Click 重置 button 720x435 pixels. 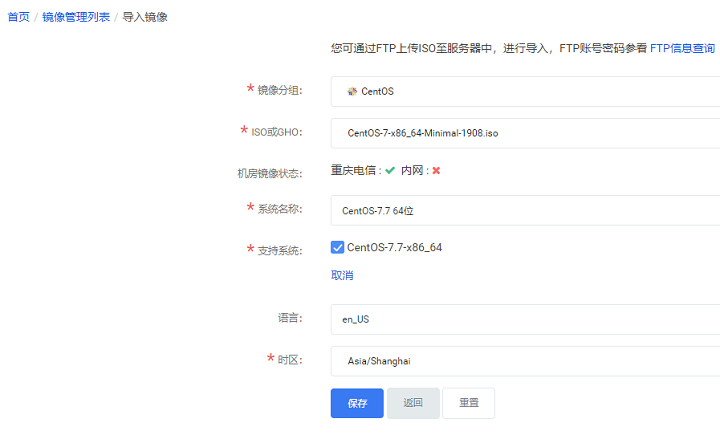469,403
